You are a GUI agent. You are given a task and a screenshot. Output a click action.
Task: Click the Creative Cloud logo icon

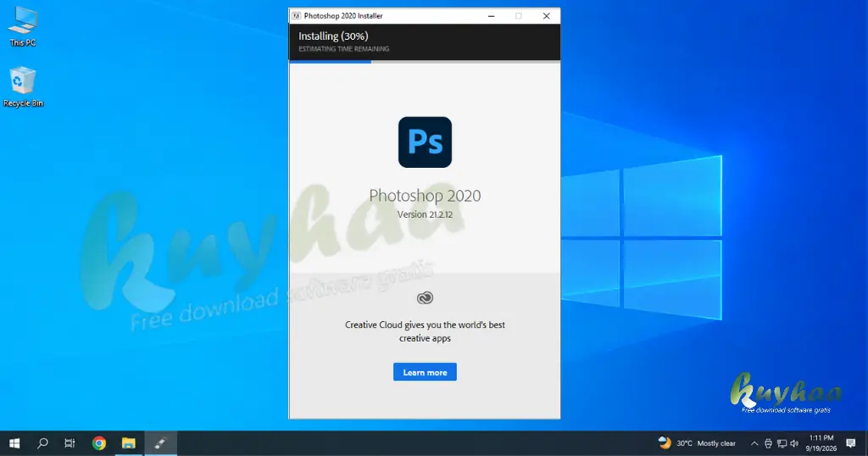click(x=425, y=298)
